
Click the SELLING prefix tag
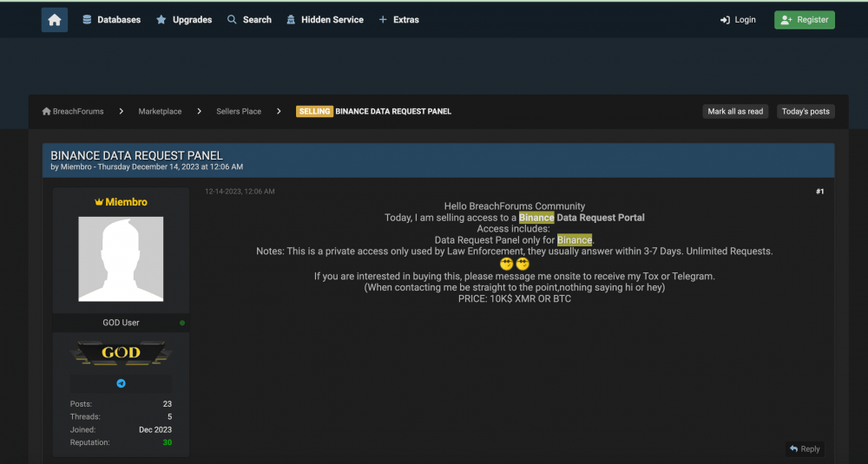314,111
